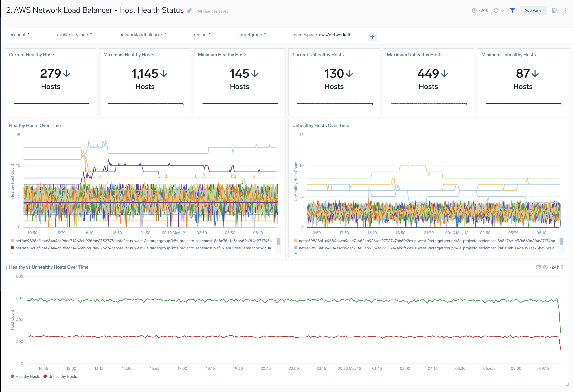
Task: Set the account filter value
Action: point(36,35)
